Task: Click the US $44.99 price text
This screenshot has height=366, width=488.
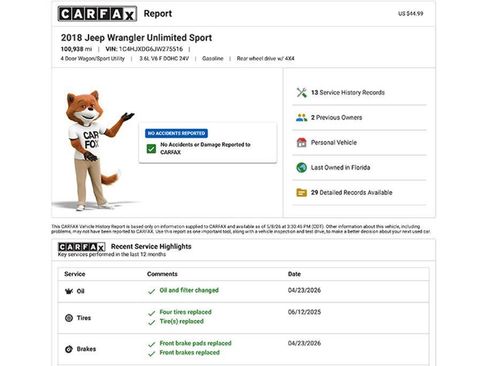Action: click(410, 14)
